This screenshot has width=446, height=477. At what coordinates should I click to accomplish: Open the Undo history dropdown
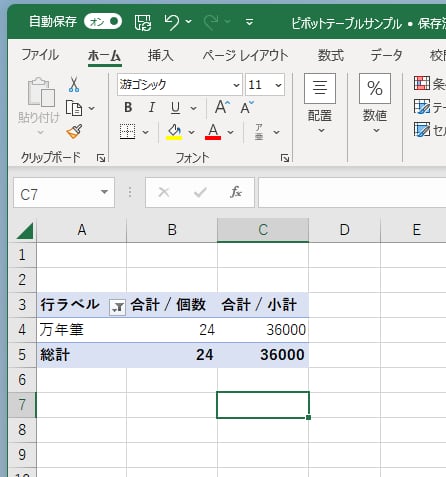(x=189, y=22)
